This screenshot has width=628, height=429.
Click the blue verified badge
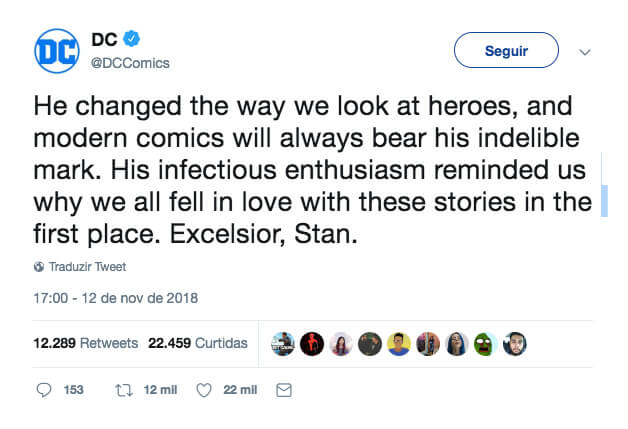[x=130, y=40]
